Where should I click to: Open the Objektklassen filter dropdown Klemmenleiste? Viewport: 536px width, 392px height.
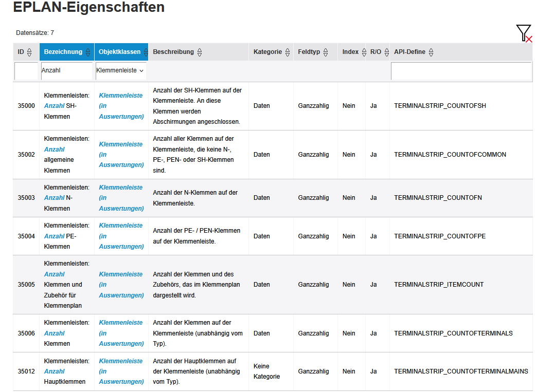121,71
